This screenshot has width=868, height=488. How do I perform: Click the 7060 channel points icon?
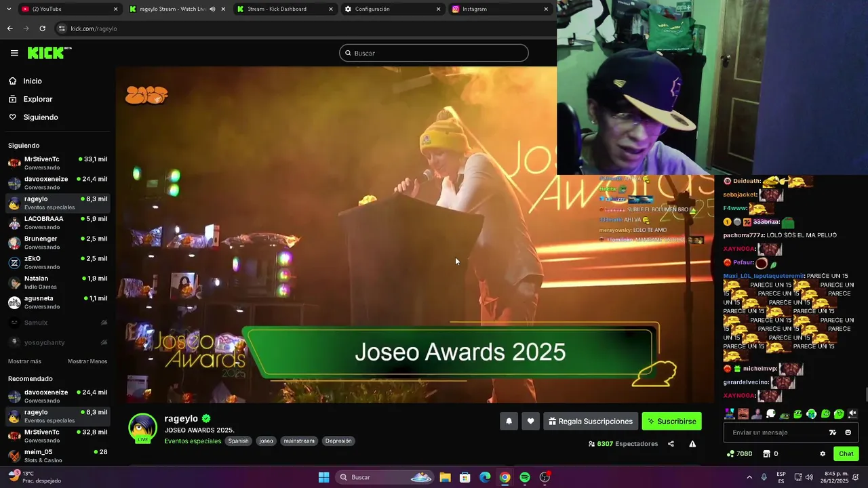730,453
